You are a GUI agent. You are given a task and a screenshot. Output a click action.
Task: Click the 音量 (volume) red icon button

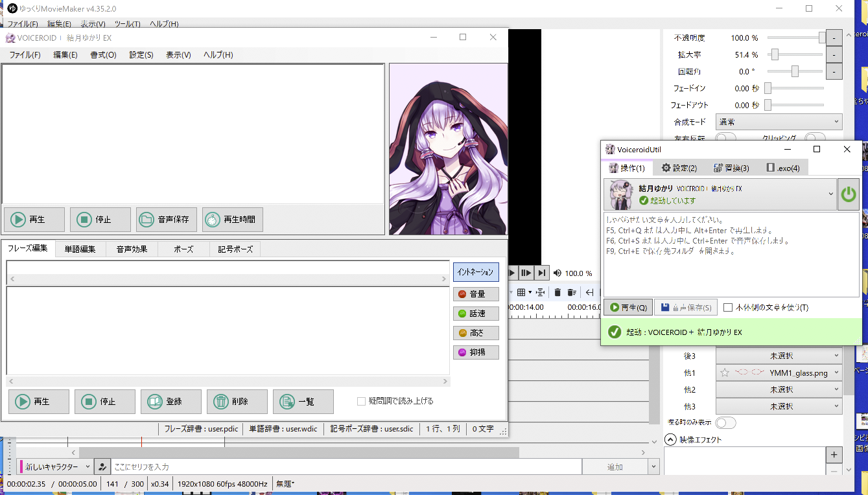coord(476,294)
